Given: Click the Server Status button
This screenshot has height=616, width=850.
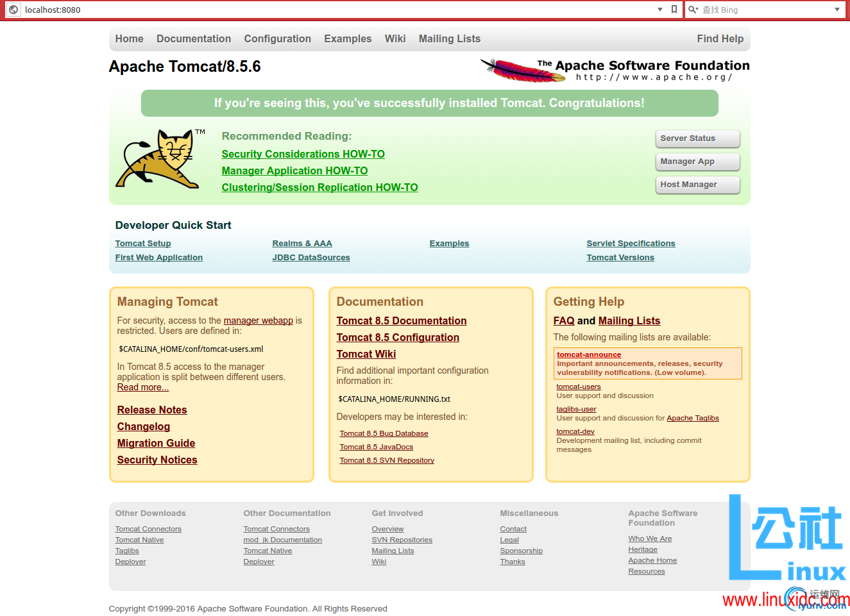Looking at the screenshot, I should (x=697, y=138).
